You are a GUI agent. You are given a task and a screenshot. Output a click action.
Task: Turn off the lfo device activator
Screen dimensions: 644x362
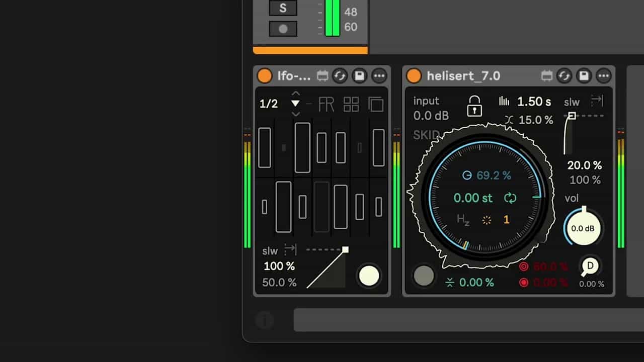pos(265,76)
